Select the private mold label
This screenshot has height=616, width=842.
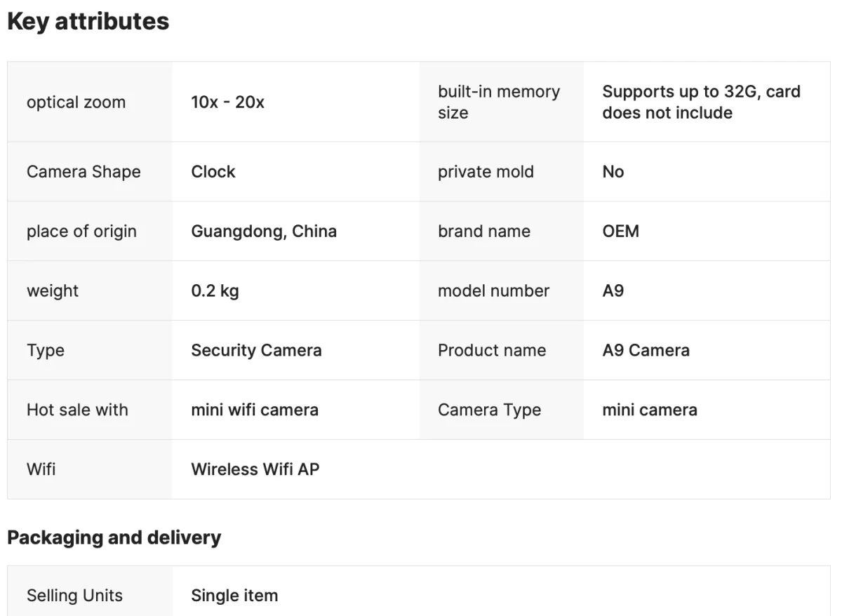[x=486, y=172]
